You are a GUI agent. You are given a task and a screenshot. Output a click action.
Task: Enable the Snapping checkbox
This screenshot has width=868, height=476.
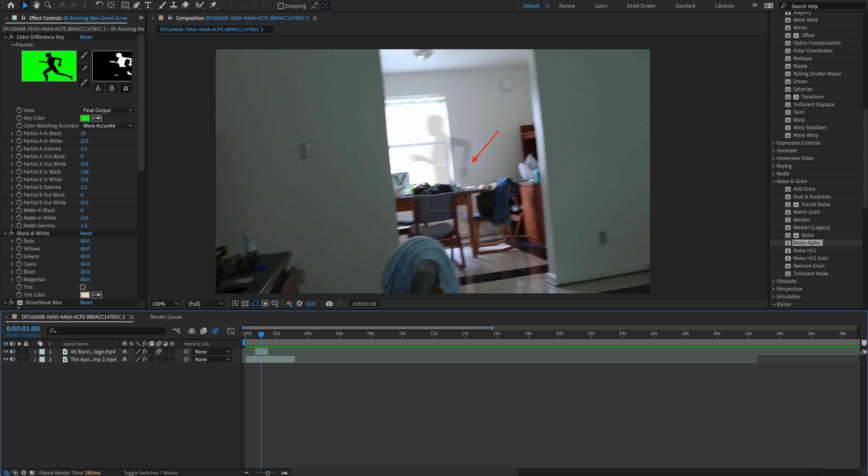[281, 6]
